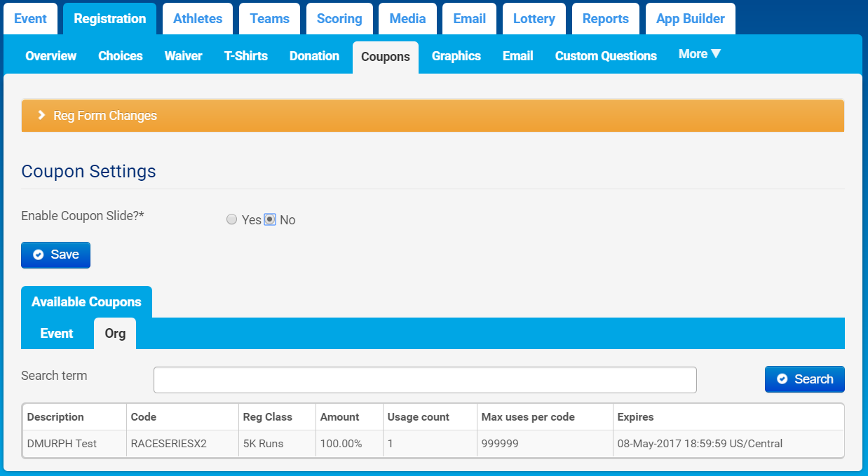Click the Description column header

[x=74, y=417]
